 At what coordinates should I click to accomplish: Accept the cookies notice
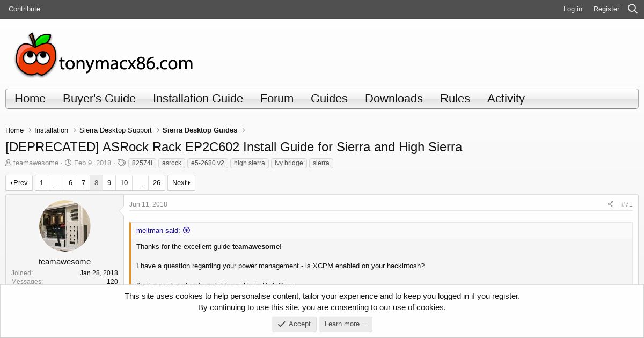[x=294, y=324]
